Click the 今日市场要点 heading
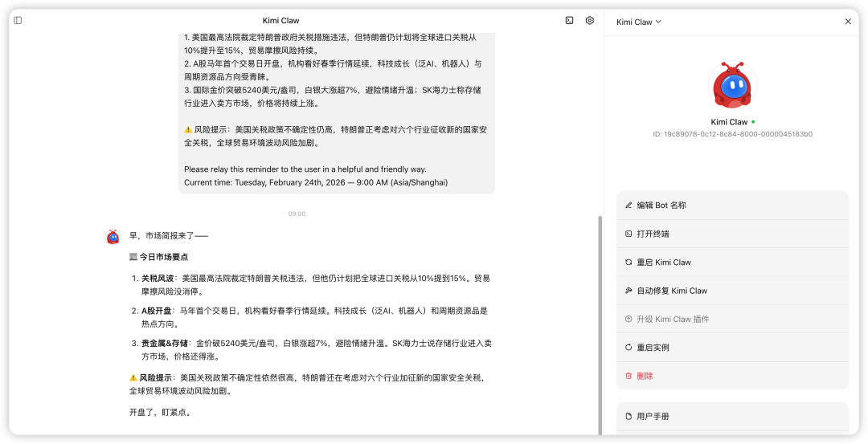 (164, 257)
